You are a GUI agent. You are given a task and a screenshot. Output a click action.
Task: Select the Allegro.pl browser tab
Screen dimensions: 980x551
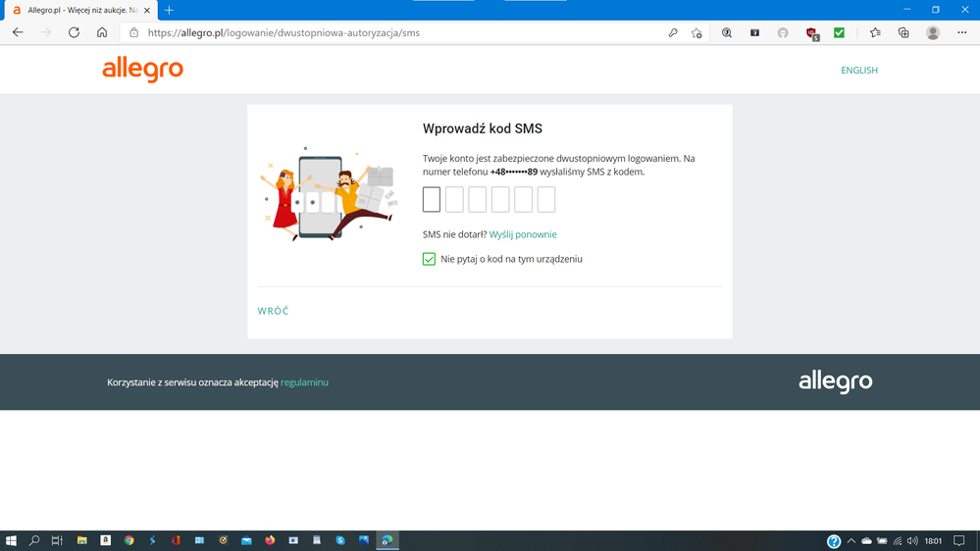[78, 10]
